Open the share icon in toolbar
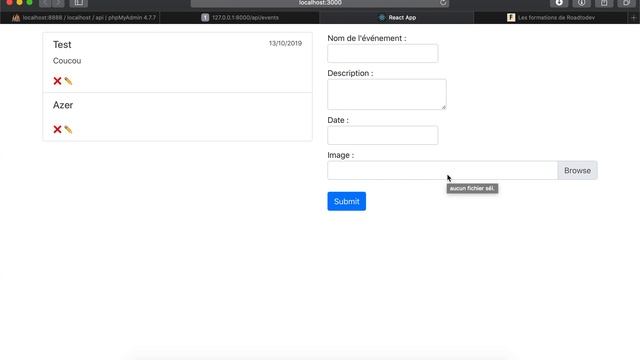The height and width of the screenshot is (360, 640). pos(604,3)
